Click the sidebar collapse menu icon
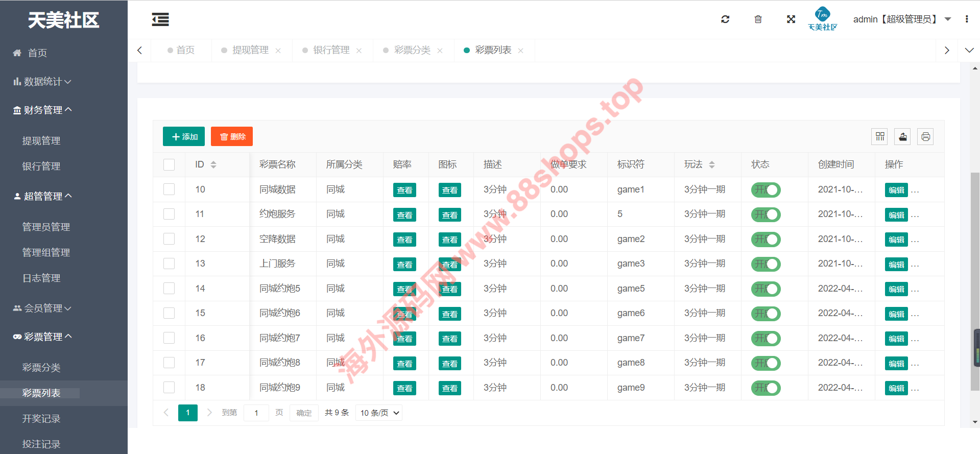This screenshot has width=980, height=454. pos(160,20)
